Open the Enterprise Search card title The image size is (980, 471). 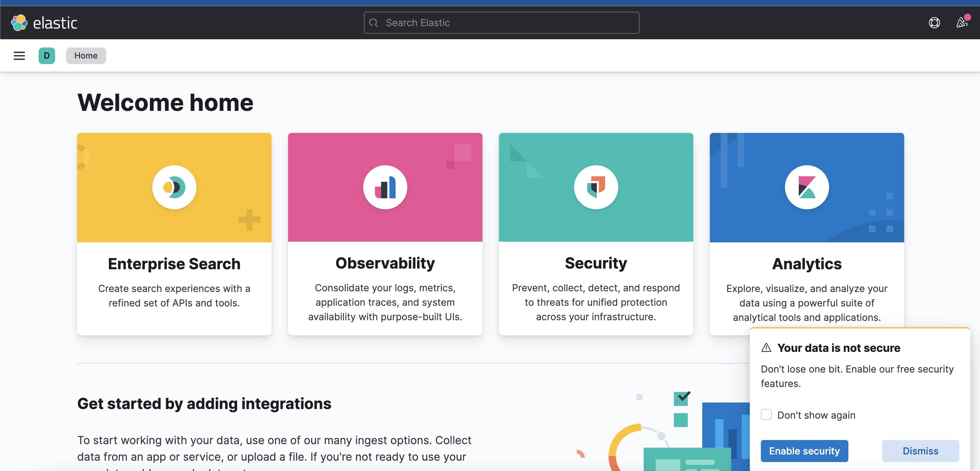174,264
